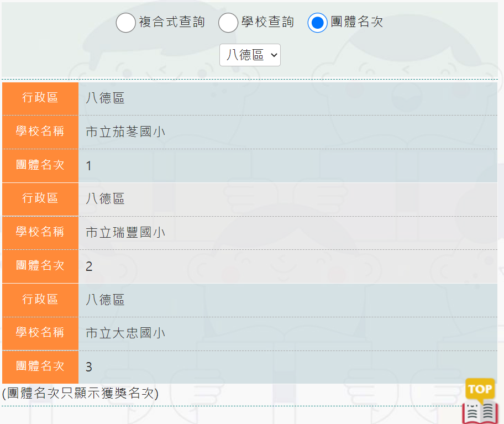Click rank value 1
504x424 pixels.
(89, 166)
